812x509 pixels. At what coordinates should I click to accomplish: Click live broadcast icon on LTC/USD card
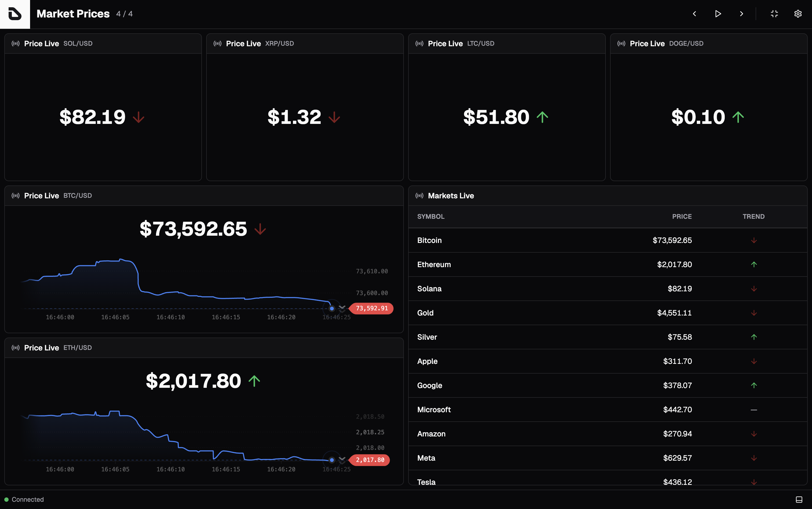point(419,44)
